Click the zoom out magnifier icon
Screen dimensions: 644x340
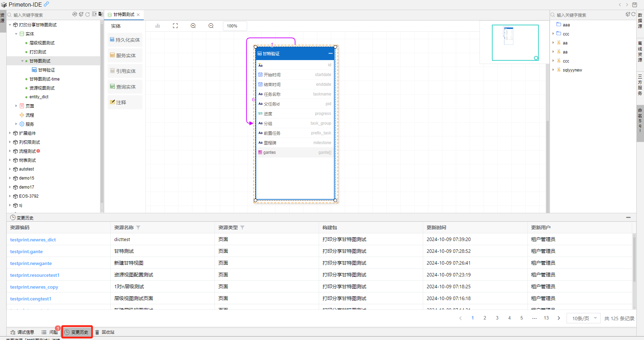[x=211, y=26]
